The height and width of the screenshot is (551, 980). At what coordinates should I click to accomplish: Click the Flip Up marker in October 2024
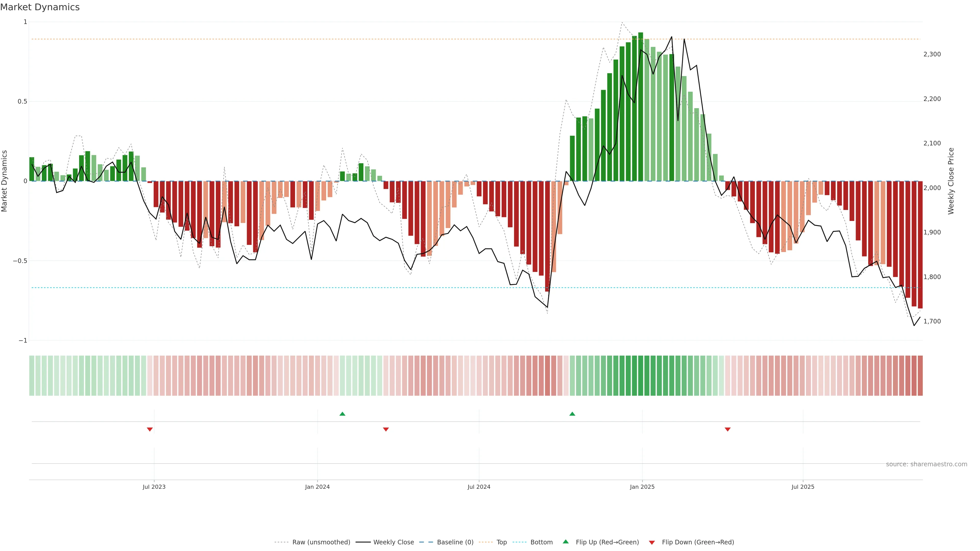tap(572, 414)
